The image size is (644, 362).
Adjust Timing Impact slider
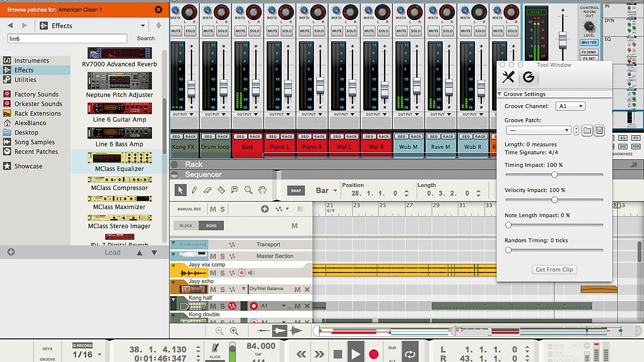(x=554, y=175)
